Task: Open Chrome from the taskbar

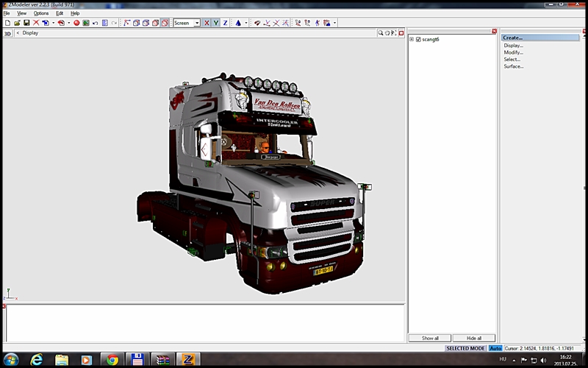Action: pyautogui.click(x=112, y=359)
